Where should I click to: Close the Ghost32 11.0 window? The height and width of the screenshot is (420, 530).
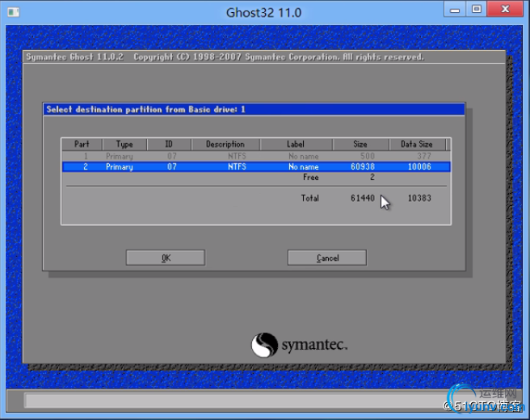(505, 9)
